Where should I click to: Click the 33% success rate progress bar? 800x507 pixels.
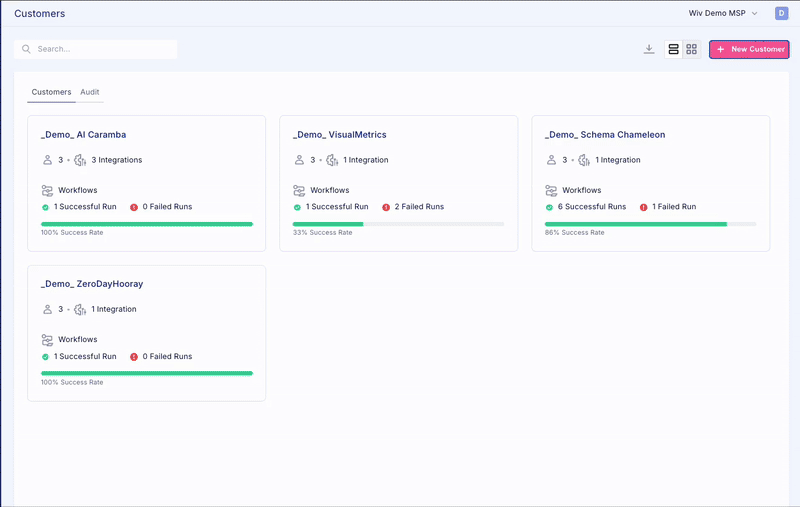coord(398,224)
